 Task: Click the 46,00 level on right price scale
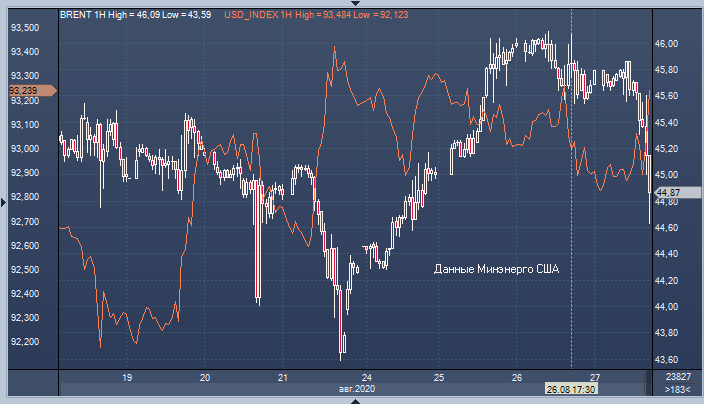pos(666,44)
